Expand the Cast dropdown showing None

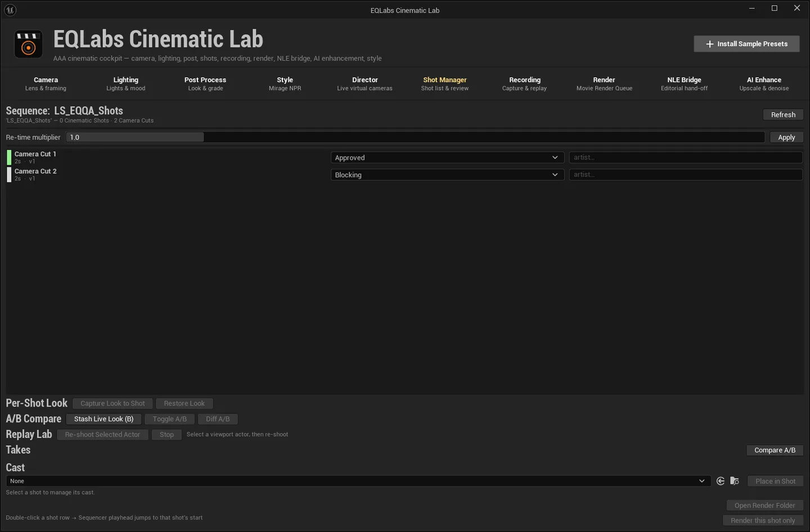[x=357, y=481]
